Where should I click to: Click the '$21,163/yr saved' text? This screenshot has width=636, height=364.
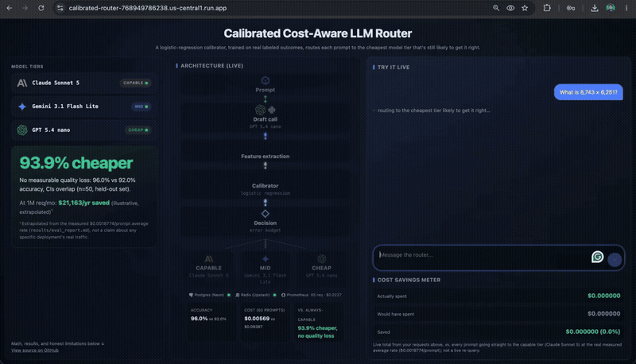click(84, 203)
